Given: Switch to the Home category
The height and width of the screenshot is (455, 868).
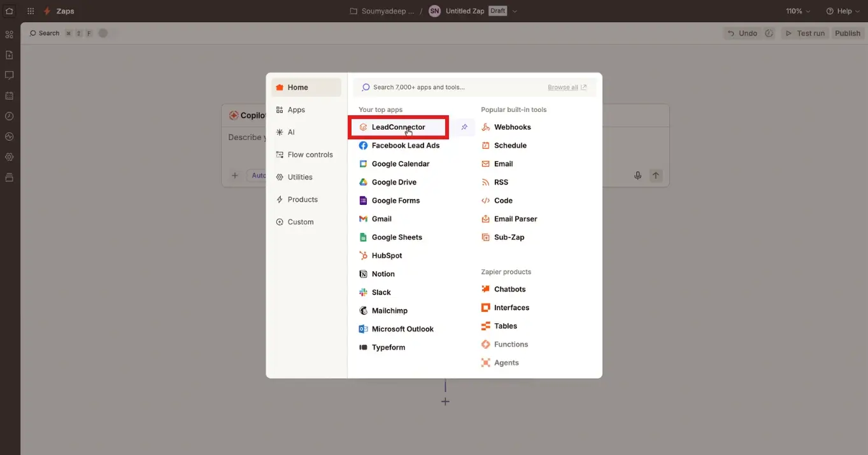Looking at the screenshot, I should 306,88.
